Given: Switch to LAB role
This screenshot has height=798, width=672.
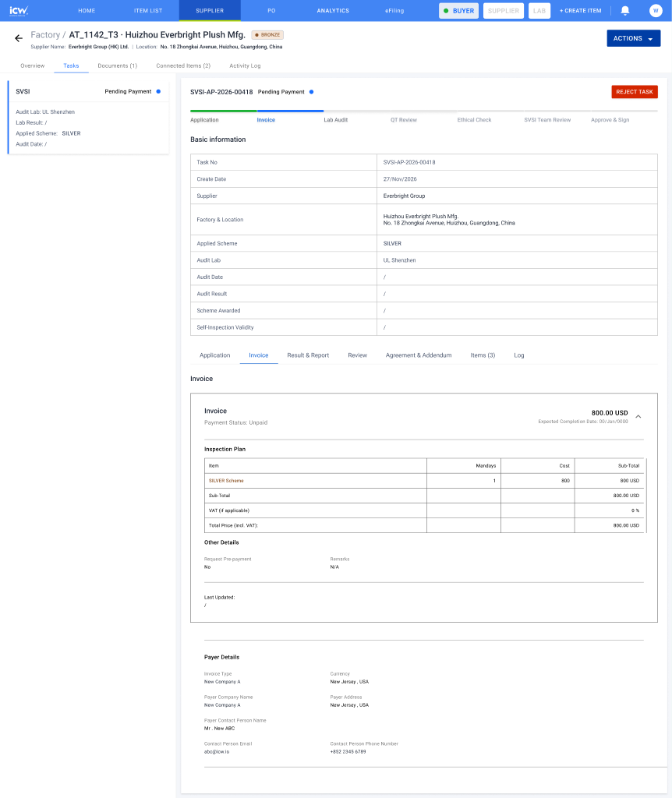Looking at the screenshot, I should [x=539, y=10].
